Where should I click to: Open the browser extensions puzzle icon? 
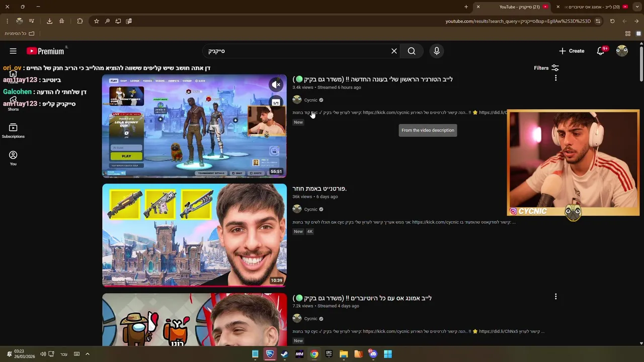(x=80, y=21)
